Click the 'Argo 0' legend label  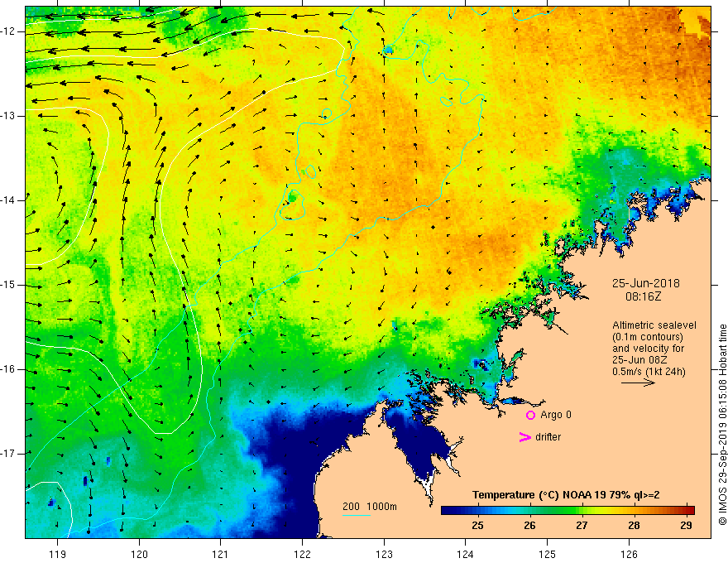[556, 415]
